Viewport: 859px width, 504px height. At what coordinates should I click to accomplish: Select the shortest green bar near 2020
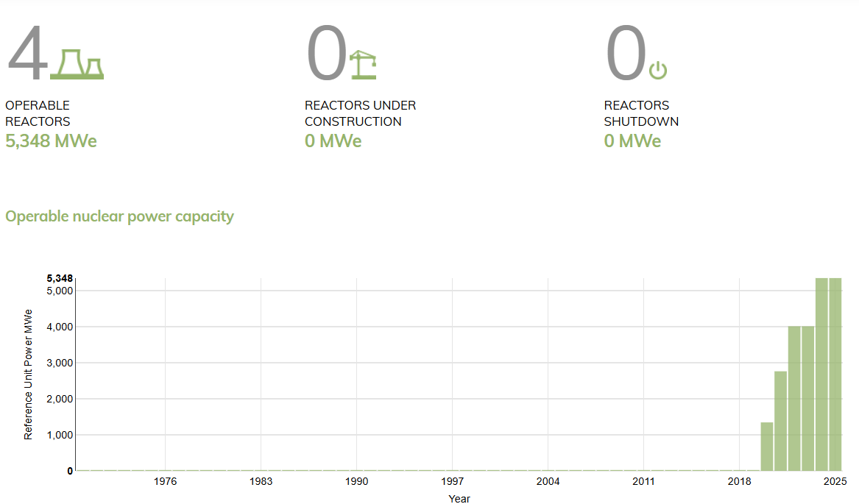click(766, 447)
